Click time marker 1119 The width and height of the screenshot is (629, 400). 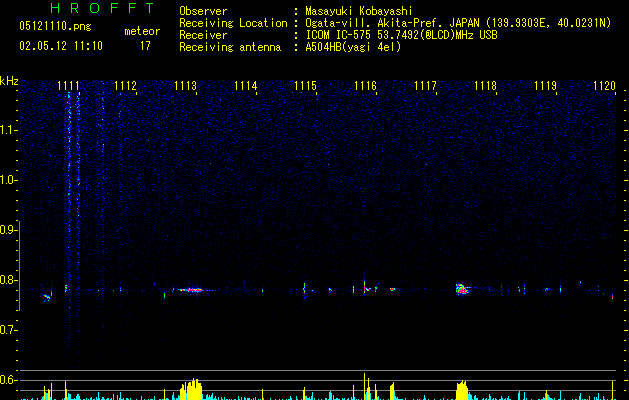point(546,86)
